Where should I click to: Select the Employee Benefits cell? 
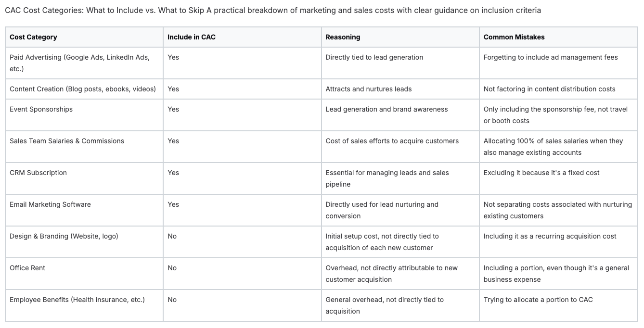pos(84,305)
